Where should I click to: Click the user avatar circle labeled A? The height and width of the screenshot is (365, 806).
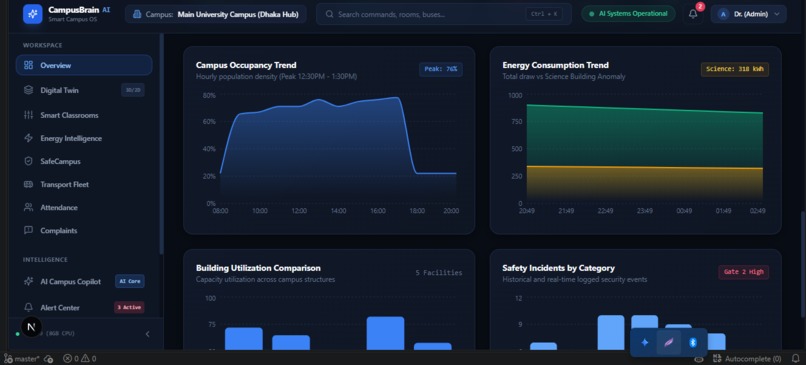click(723, 14)
